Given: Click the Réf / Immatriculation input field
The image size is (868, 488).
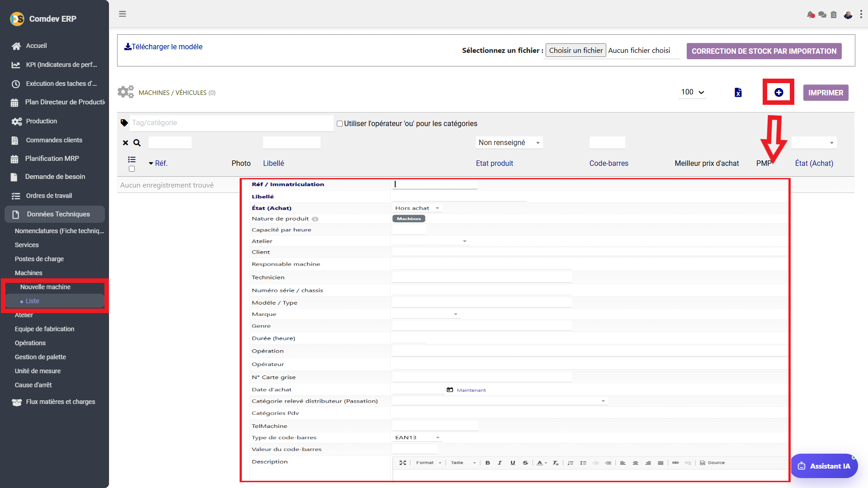Looking at the screenshot, I should click(435, 184).
